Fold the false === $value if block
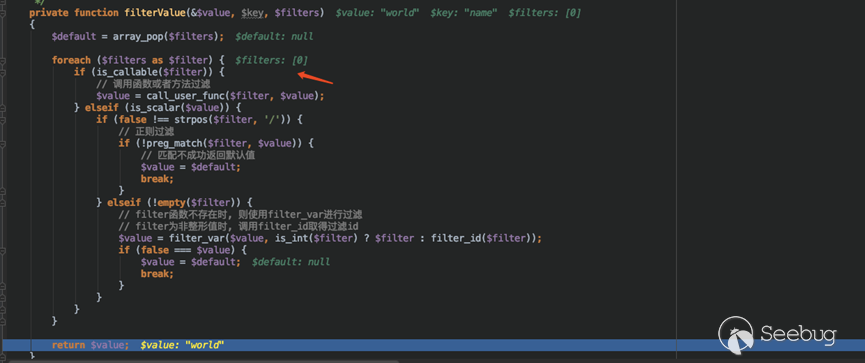865x363 pixels. coord(2,250)
